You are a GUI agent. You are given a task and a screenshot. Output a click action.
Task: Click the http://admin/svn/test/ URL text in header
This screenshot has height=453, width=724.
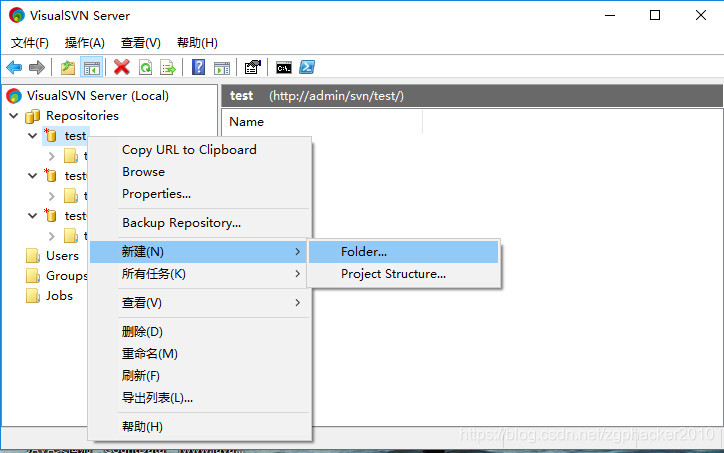coord(336,96)
